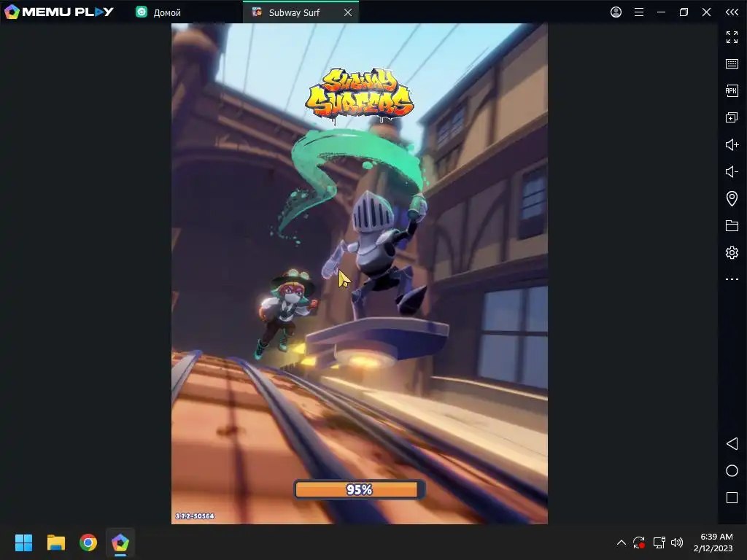This screenshot has width=747, height=560.
Task: Minimize the MEmu Play window
Action: 661,12
